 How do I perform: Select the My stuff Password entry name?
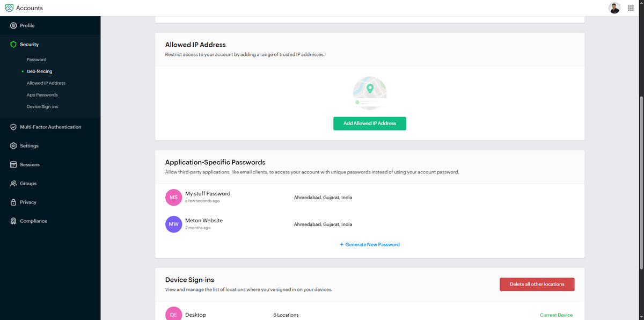208,194
